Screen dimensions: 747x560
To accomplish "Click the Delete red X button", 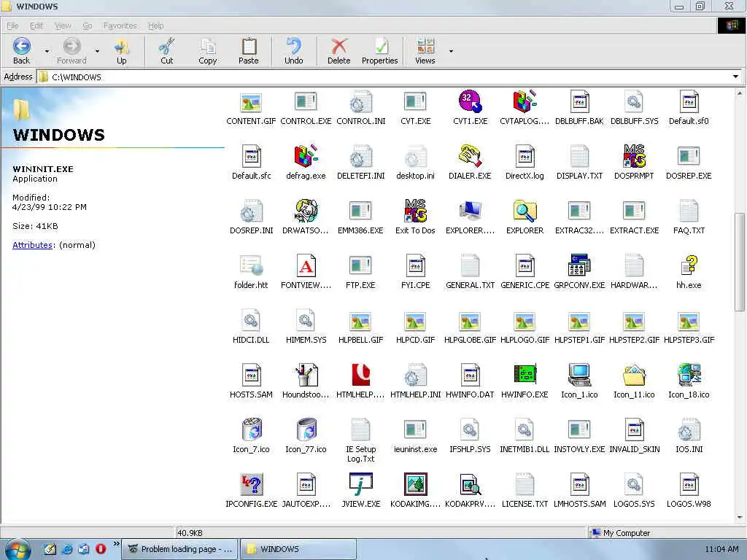I will pos(338,46).
